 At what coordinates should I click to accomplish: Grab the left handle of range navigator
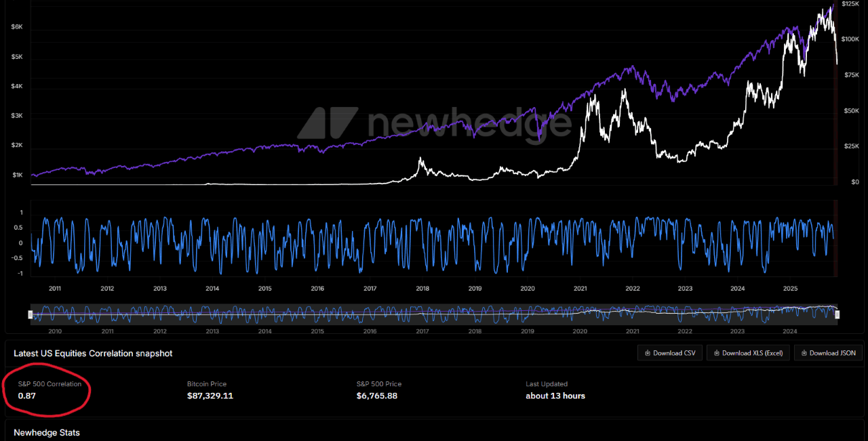30,314
